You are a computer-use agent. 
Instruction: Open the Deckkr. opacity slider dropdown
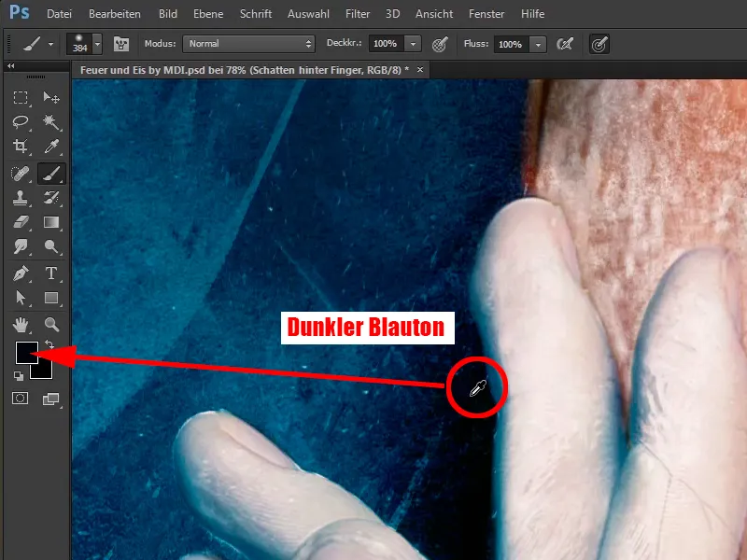[x=413, y=44]
